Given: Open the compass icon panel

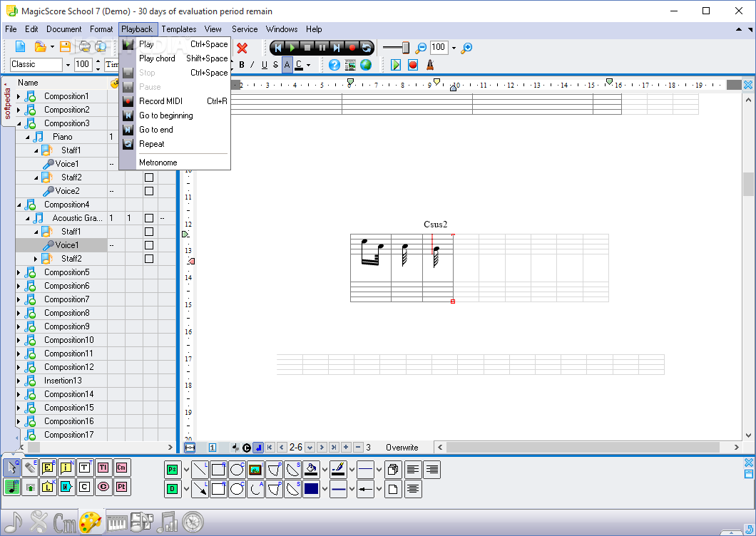Looking at the screenshot, I should (193, 522).
